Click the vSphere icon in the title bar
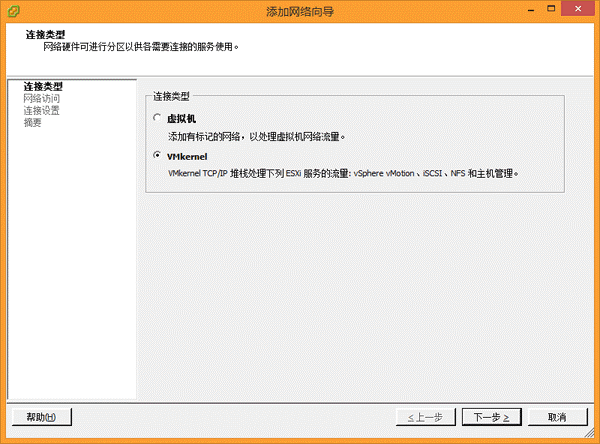600x444 pixels. [x=13, y=11]
